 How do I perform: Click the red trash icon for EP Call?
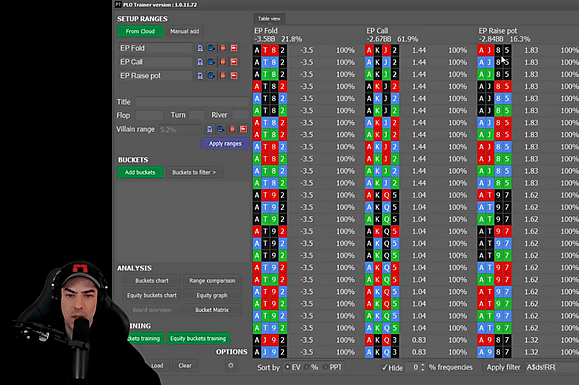223,62
